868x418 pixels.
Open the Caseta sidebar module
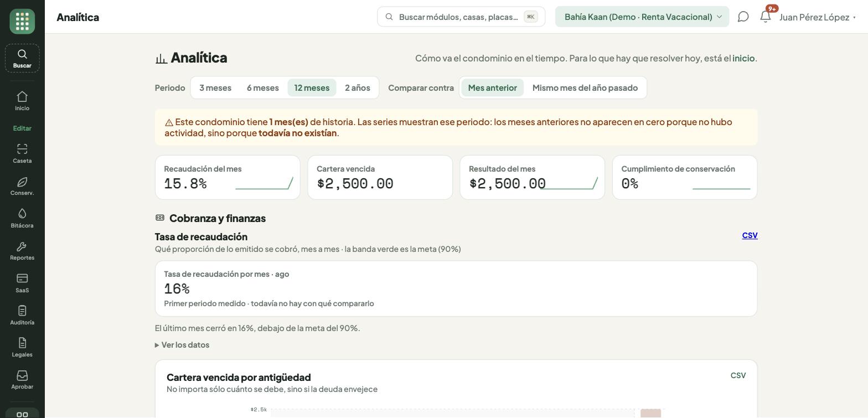tap(22, 153)
